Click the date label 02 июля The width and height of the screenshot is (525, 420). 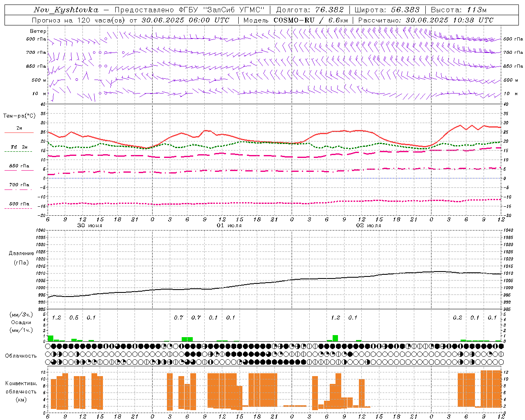point(369,226)
